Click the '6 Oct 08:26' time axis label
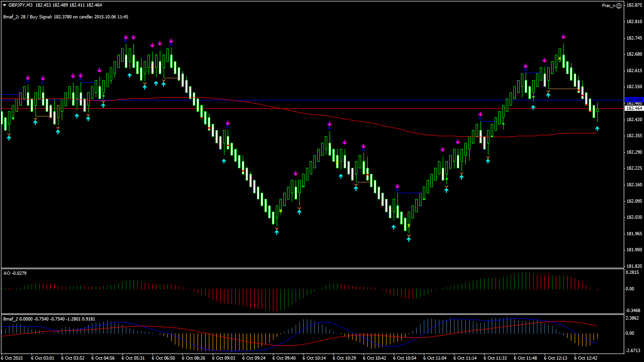This screenshot has width=644, height=362. (194, 358)
